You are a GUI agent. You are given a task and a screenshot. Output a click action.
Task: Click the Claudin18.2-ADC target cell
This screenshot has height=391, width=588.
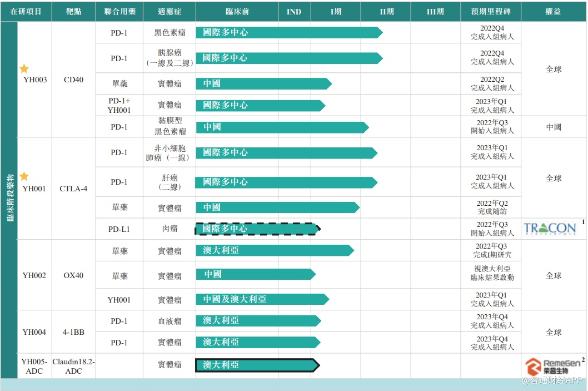pyautogui.click(x=73, y=366)
